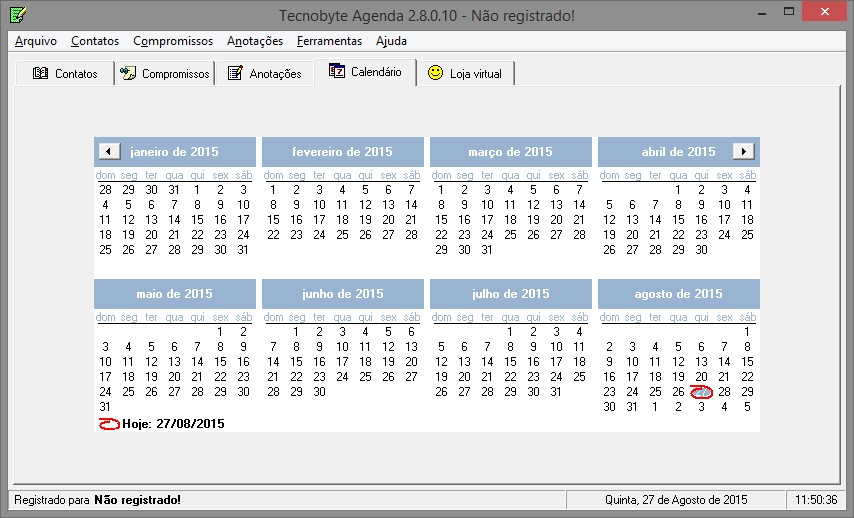This screenshot has width=854, height=518.
Task: Select day 1 in maio de 2015
Action: [220, 332]
